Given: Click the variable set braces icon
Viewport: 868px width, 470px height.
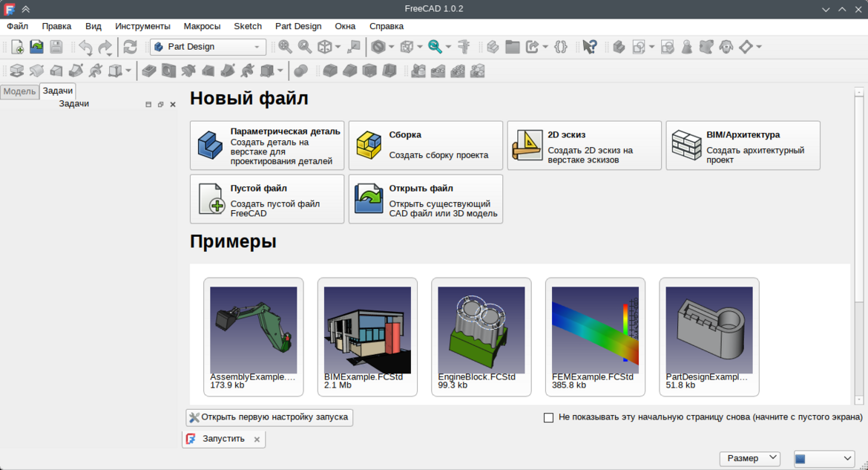Looking at the screenshot, I should point(561,47).
